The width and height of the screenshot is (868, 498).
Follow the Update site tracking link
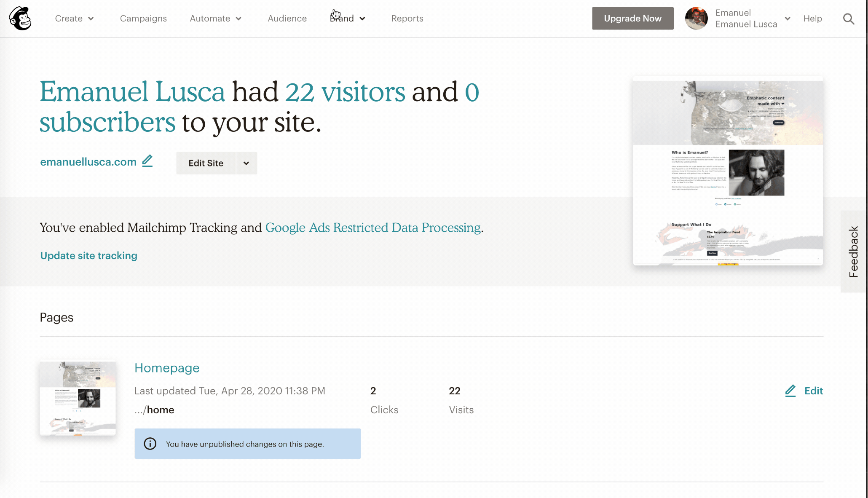88,256
